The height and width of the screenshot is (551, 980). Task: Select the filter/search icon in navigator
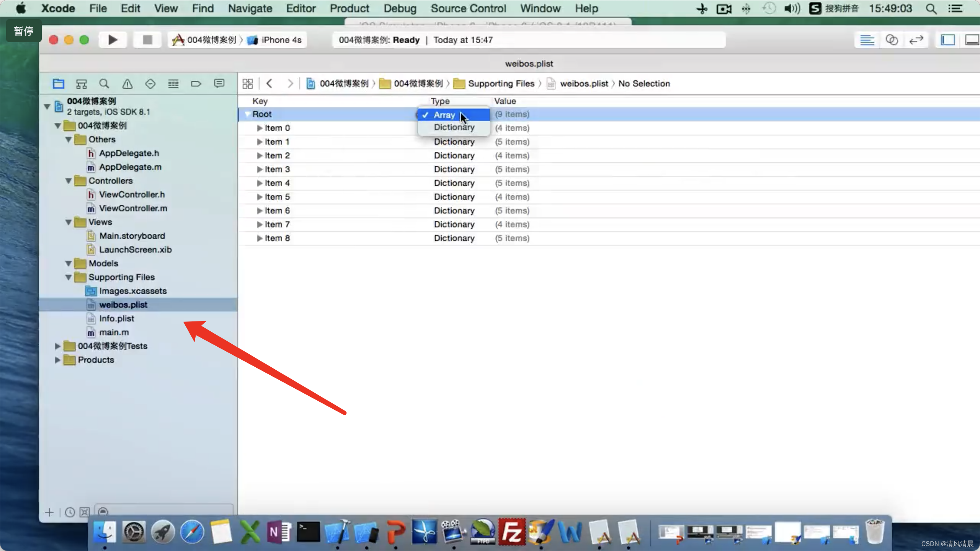[x=105, y=83]
